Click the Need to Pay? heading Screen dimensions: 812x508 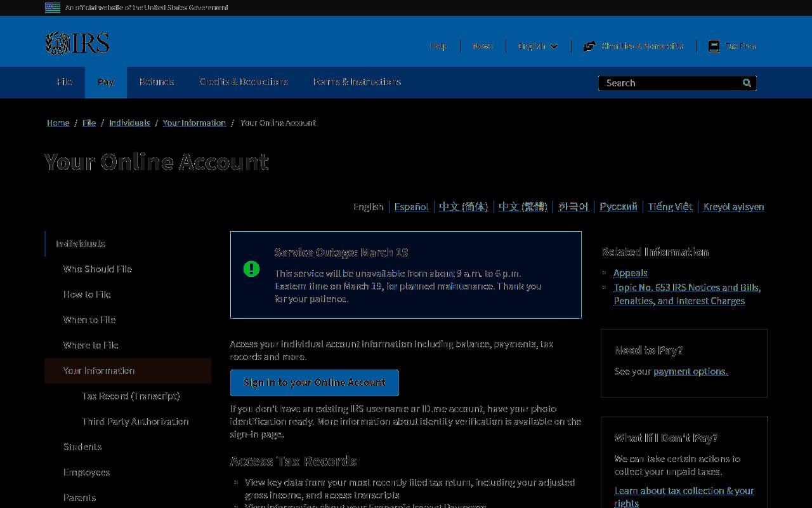(x=648, y=351)
